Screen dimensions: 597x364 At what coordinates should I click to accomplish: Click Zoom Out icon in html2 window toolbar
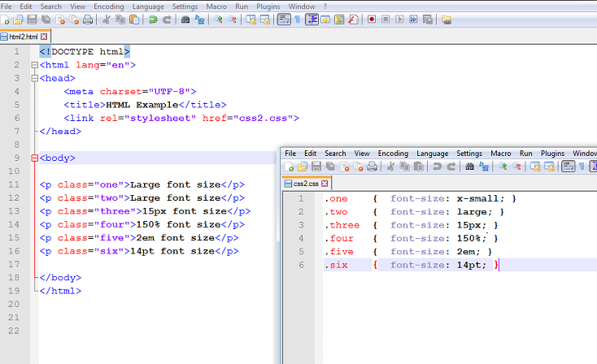coord(232,19)
